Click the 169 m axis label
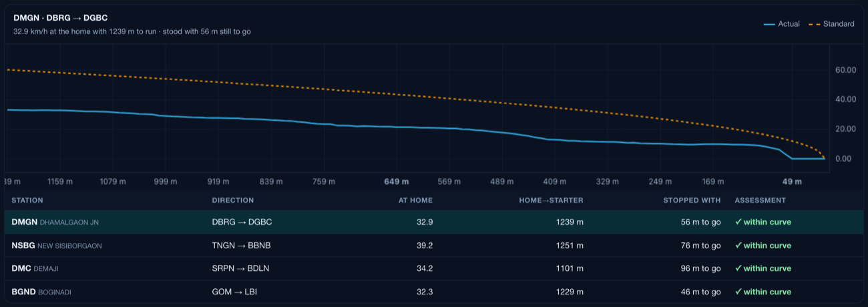Image resolution: width=868 pixels, height=307 pixels. tap(713, 182)
